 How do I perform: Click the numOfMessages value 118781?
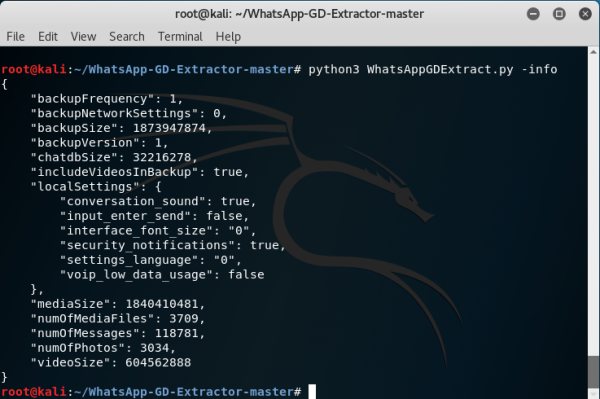[176, 333]
